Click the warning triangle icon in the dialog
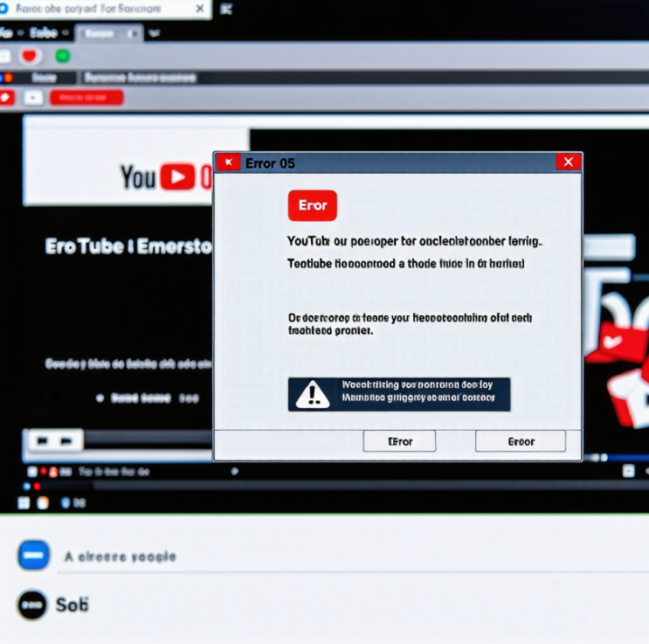Screen dimensions: 649x644 point(313,395)
